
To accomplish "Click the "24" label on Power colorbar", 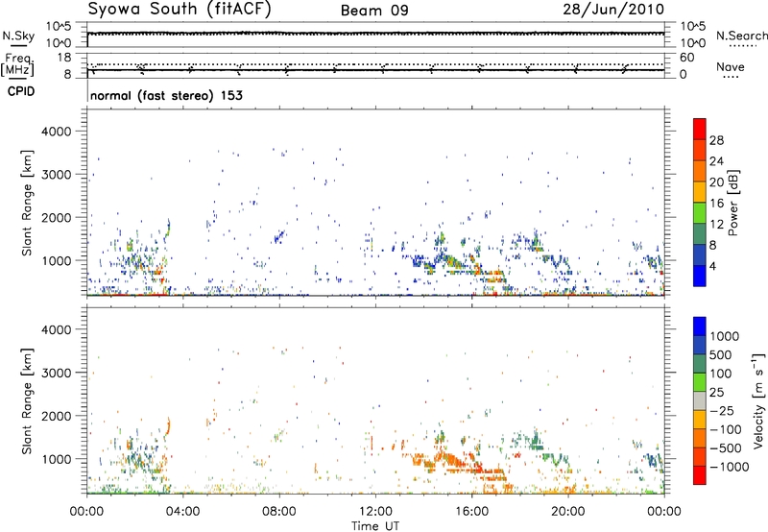I will coord(716,161).
